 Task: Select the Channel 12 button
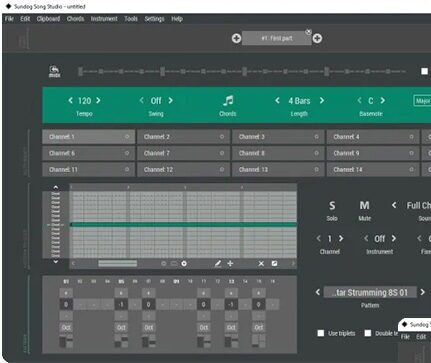pos(183,169)
